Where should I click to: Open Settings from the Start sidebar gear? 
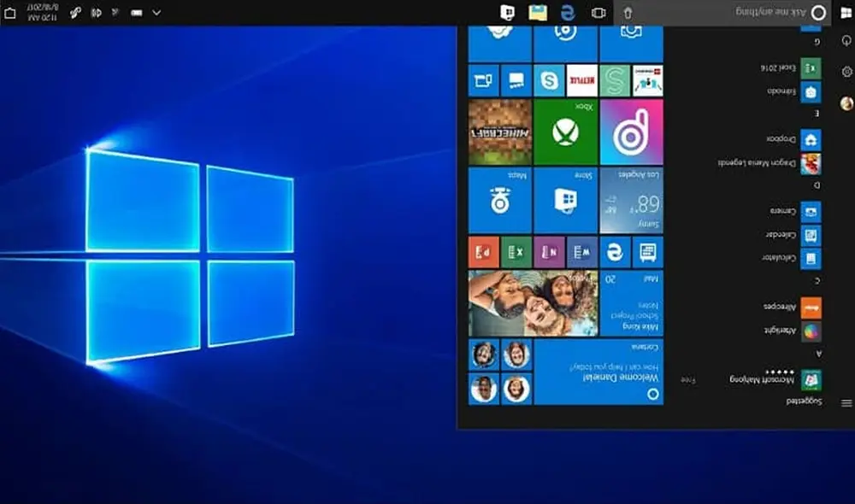click(x=846, y=71)
